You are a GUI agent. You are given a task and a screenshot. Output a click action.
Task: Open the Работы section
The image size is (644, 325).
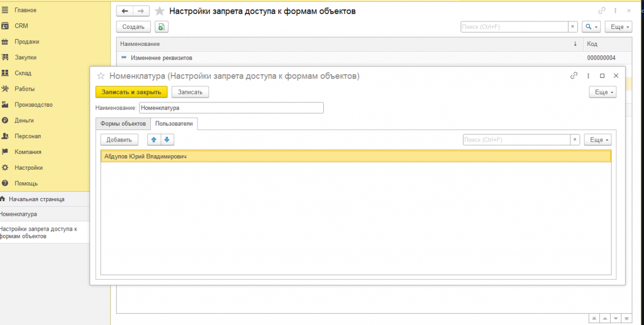(x=25, y=89)
